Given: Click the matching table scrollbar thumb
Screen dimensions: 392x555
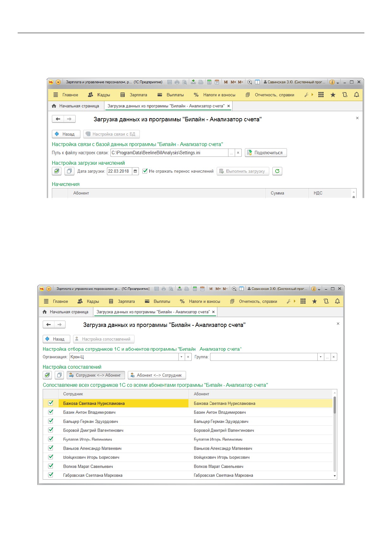Looking at the screenshot, I should [335, 405].
